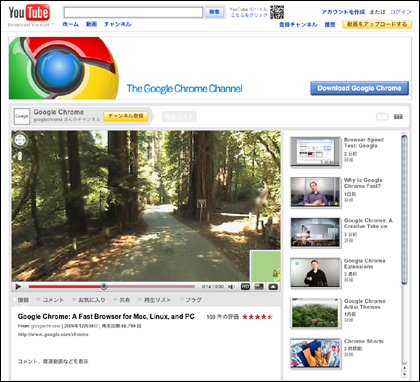The image size is (420, 382).
Task: Click the アカウントを作成 link
Action: click(x=343, y=12)
